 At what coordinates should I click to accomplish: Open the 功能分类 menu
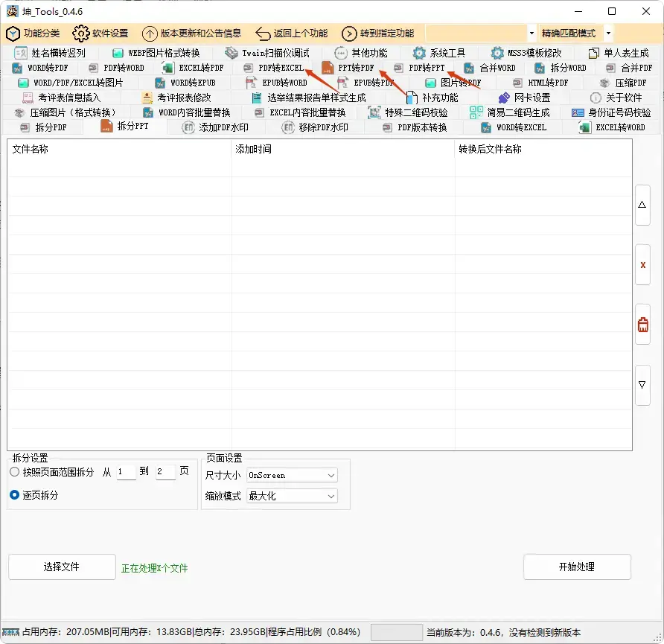33,34
